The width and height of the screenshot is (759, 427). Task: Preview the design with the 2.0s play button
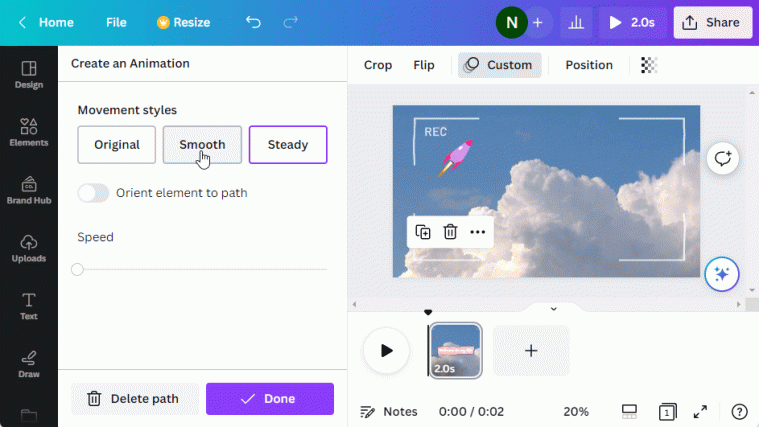click(632, 22)
